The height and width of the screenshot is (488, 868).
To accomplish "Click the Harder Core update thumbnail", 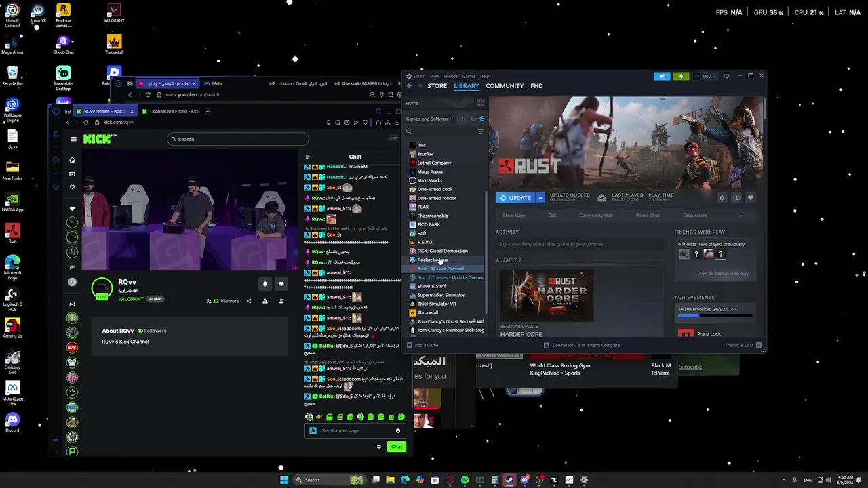I will (547, 295).
